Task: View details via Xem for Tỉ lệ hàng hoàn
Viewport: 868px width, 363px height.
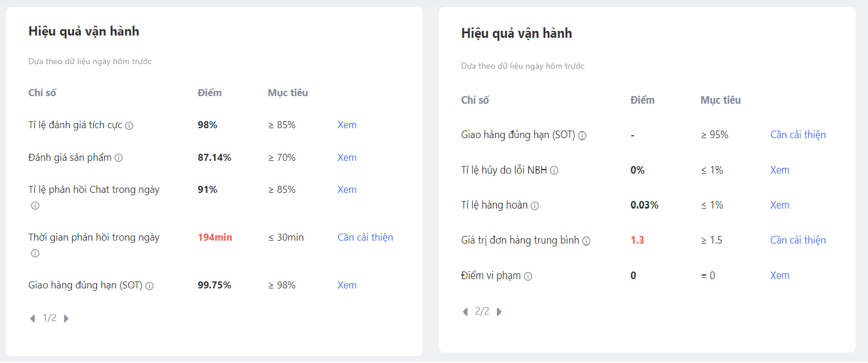Action: [779, 205]
